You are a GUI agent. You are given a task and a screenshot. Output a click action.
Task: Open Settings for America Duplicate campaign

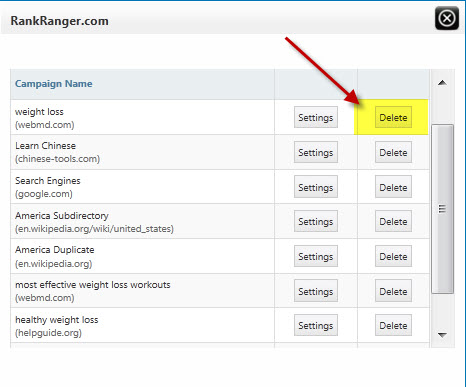click(316, 256)
